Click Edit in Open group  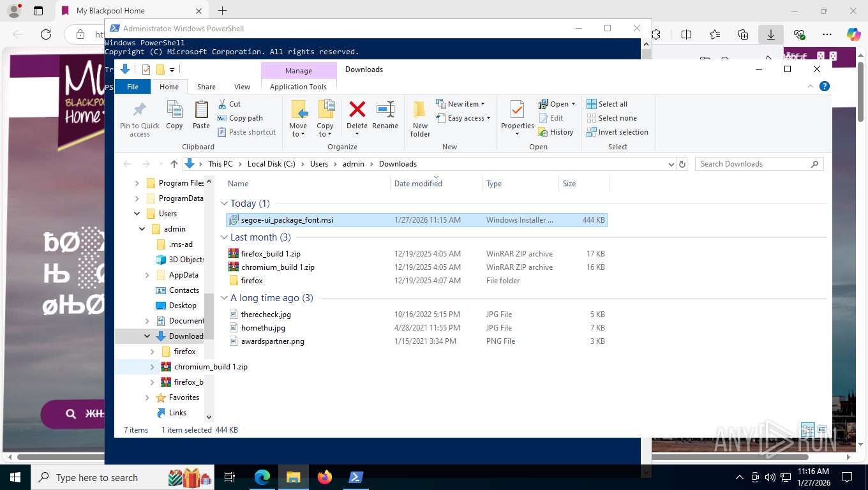point(551,118)
